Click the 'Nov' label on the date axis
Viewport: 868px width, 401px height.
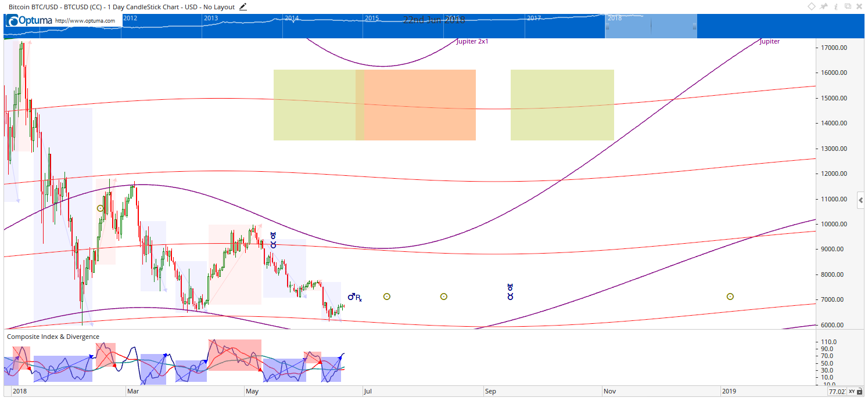point(609,391)
